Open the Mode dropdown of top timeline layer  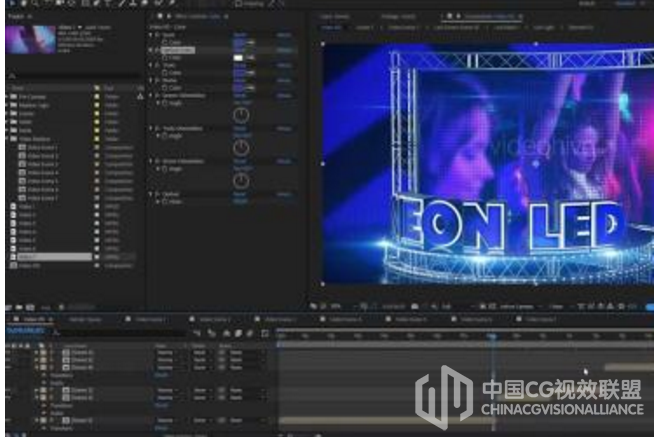tap(169, 353)
